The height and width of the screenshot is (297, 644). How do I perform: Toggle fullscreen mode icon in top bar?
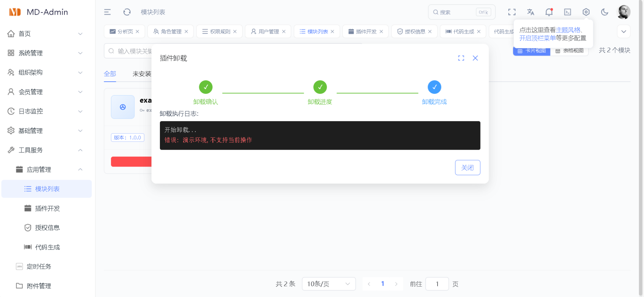(512, 12)
